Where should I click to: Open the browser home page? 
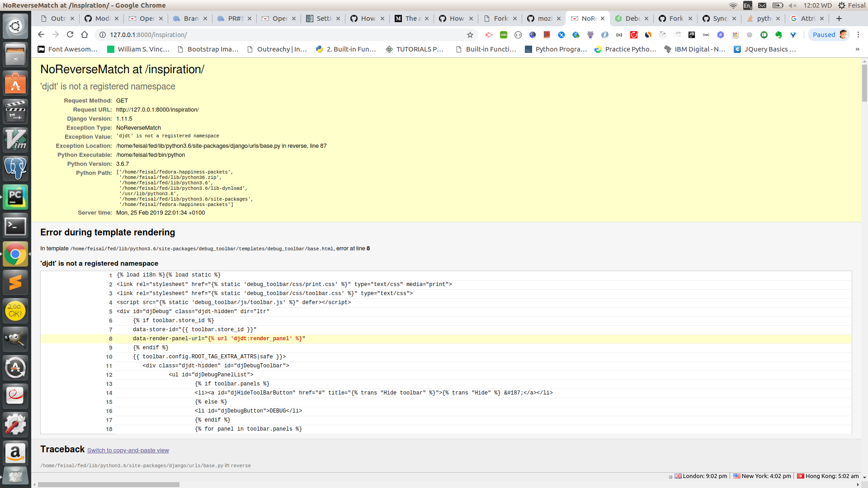point(85,35)
